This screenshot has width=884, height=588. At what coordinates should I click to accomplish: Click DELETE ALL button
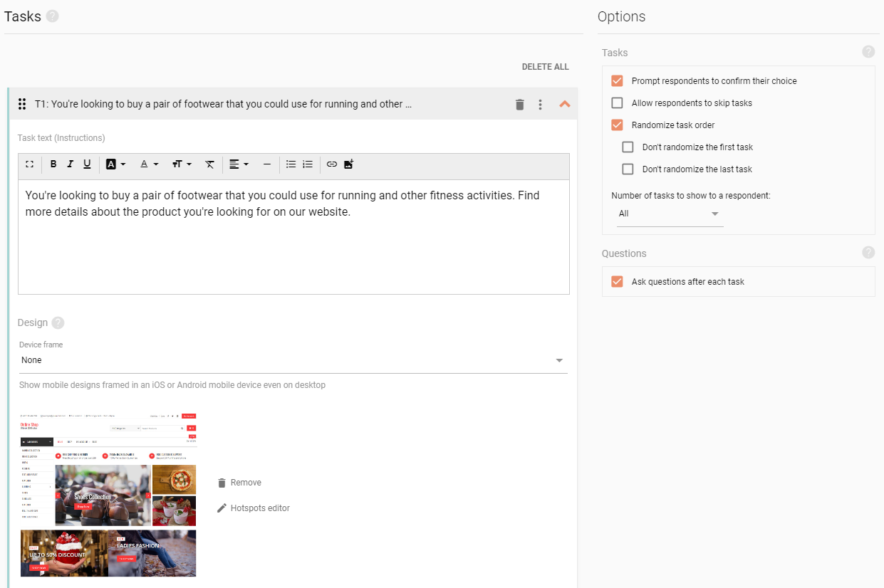click(x=546, y=67)
